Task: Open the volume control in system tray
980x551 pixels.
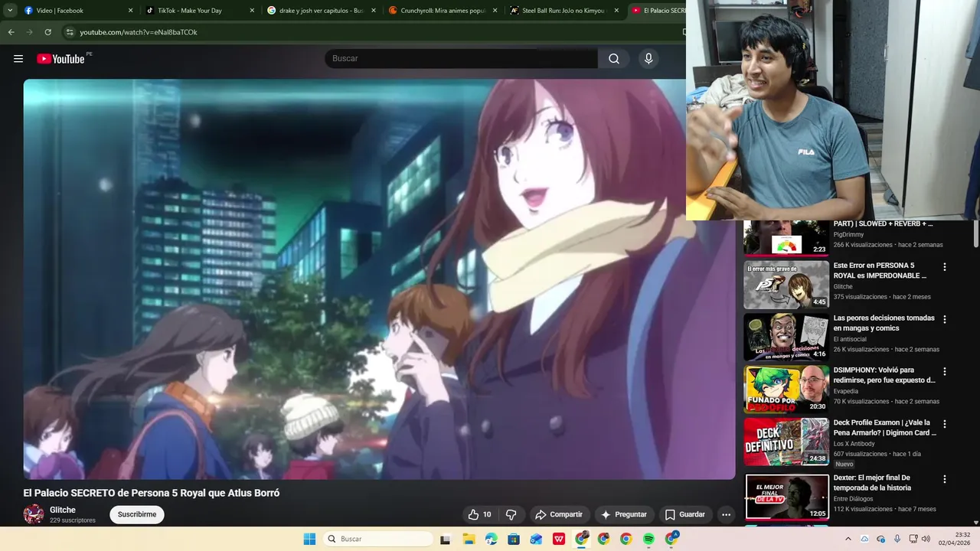Action: tap(926, 539)
